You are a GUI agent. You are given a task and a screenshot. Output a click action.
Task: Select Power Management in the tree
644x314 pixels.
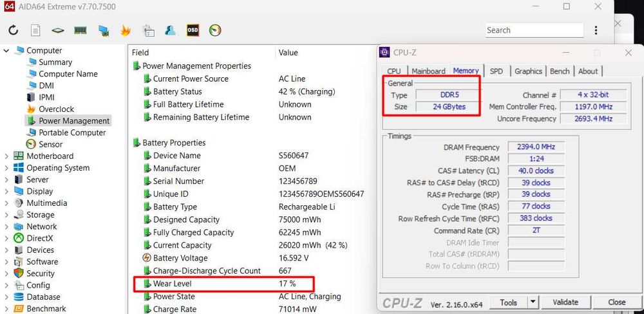[74, 121]
